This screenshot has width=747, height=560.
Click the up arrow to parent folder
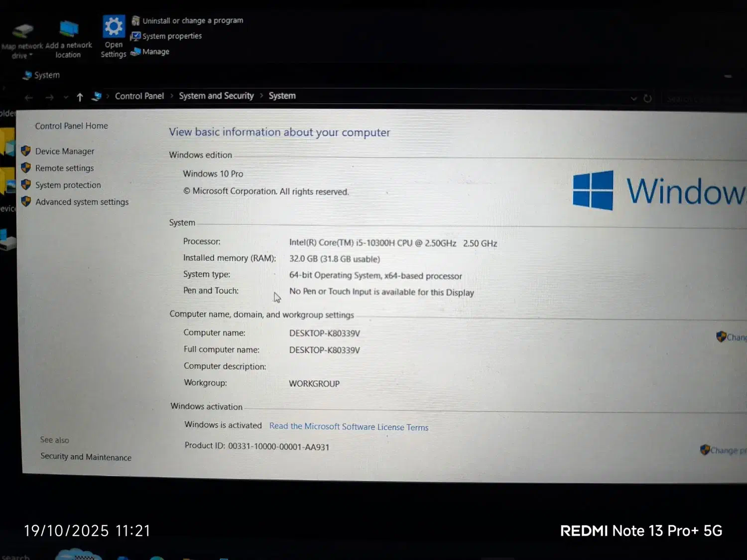click(x=80, y=97)
